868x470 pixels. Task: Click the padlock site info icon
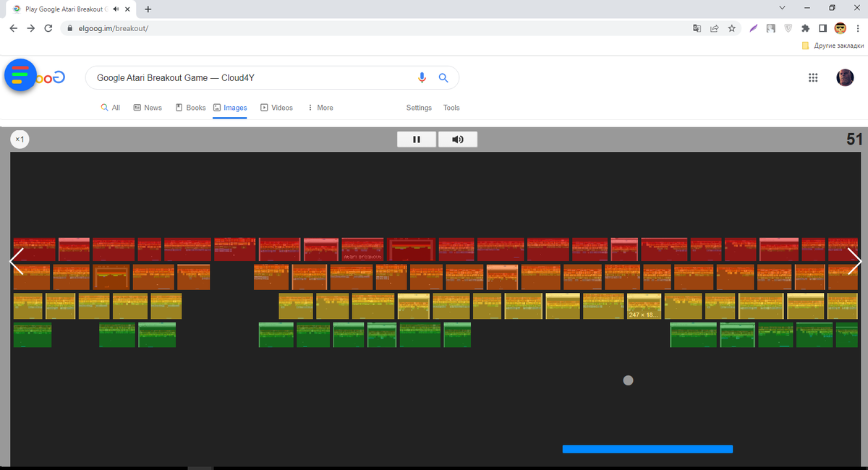coord(70,28)
